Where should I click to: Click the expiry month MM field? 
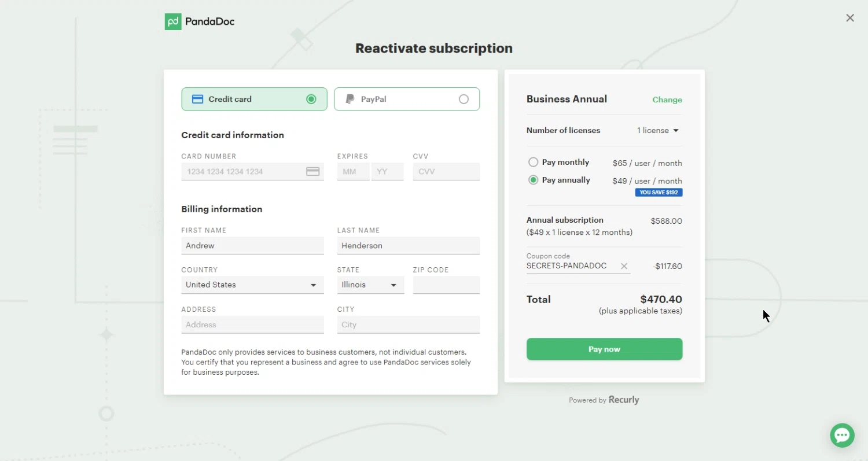pos(353,171)
